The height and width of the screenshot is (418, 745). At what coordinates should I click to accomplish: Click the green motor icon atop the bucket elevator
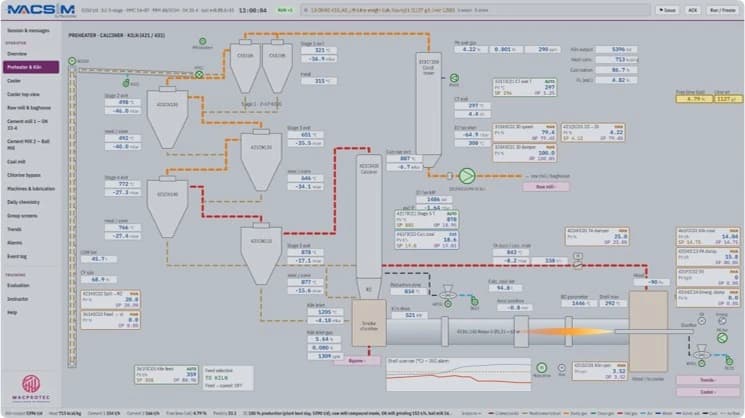point(72,61)
